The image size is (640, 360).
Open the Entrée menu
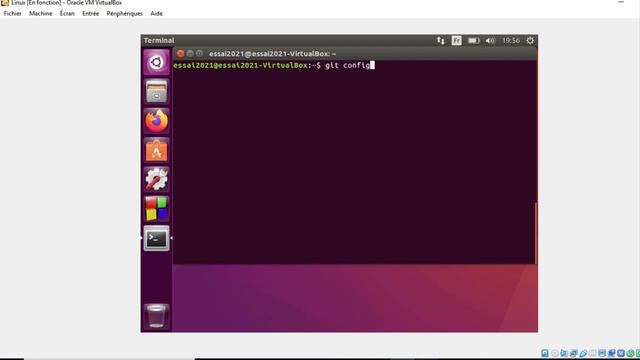point(91,13)
